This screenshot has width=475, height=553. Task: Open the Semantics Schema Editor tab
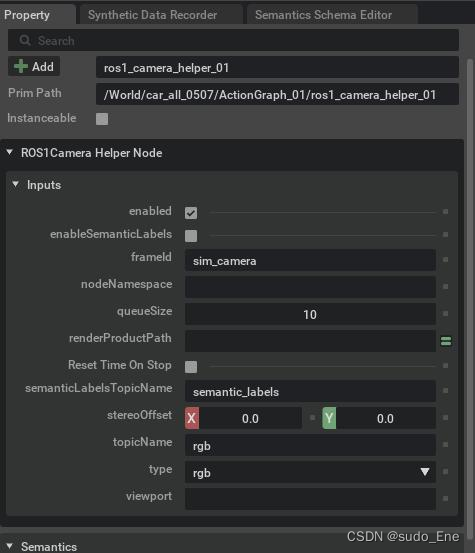332,15
